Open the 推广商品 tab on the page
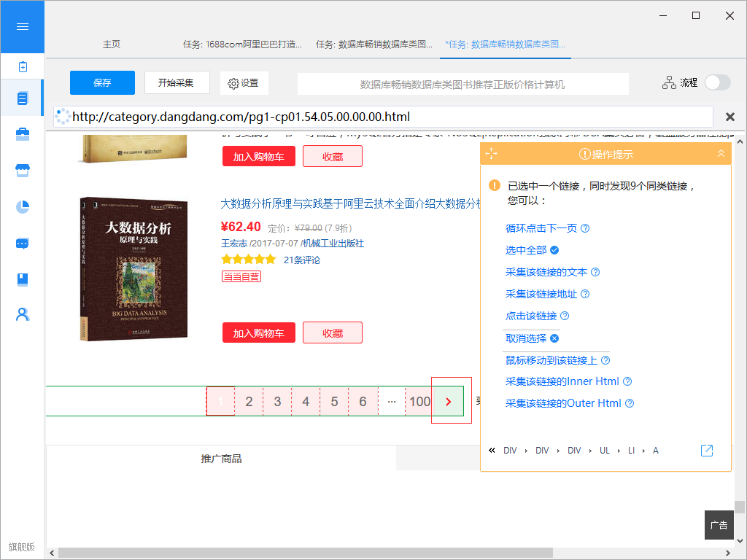This screenshot has width=747, height=560. tap(221, 459)
